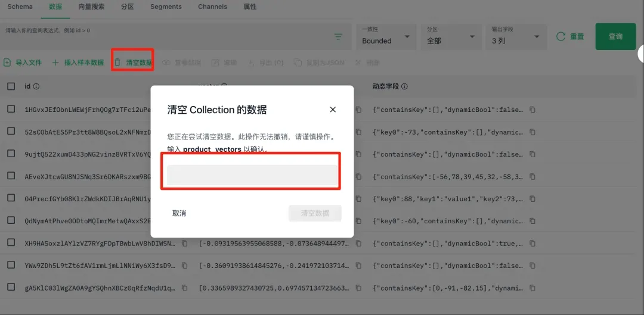Toggle the select-all checkbox in table header
This screenshot has height=315, width=644.
(11, 86)
